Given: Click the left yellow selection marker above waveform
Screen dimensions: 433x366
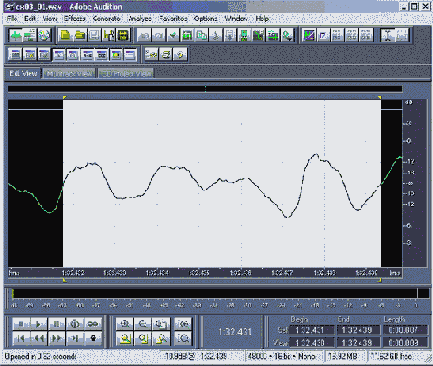Looking at the screenshot, I should [64, 97].
